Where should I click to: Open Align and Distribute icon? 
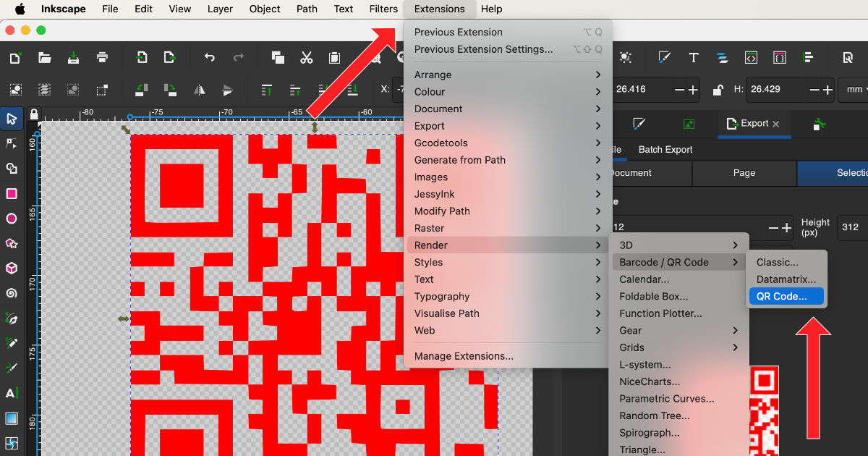[808, 58]
